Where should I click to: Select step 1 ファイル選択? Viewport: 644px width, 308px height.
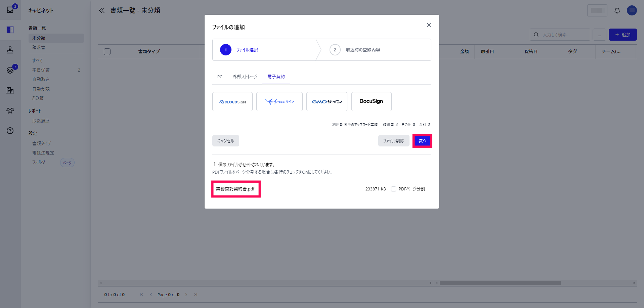(264, 50)
